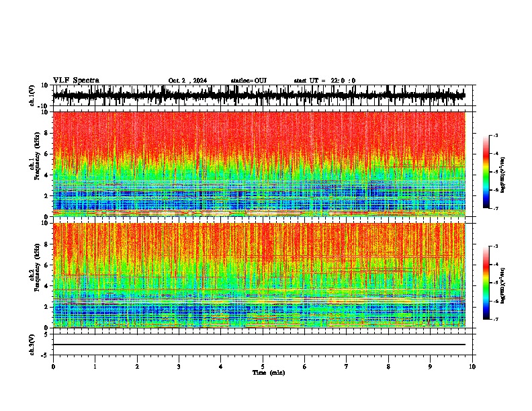Image resolution: width=532 pixels, height=411 pixels.
Task: Click the ch.3 flat voltage trace
Action: tap(259, 345)
